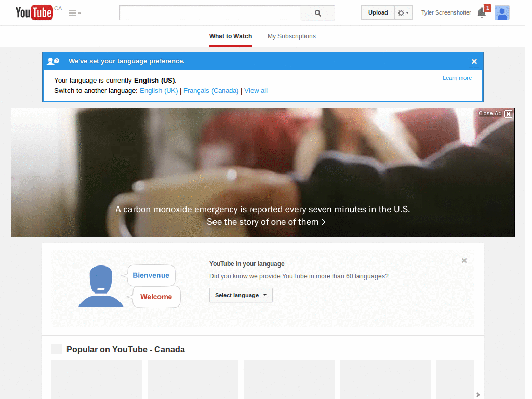Open the Select language dropdown

point(241,295)
